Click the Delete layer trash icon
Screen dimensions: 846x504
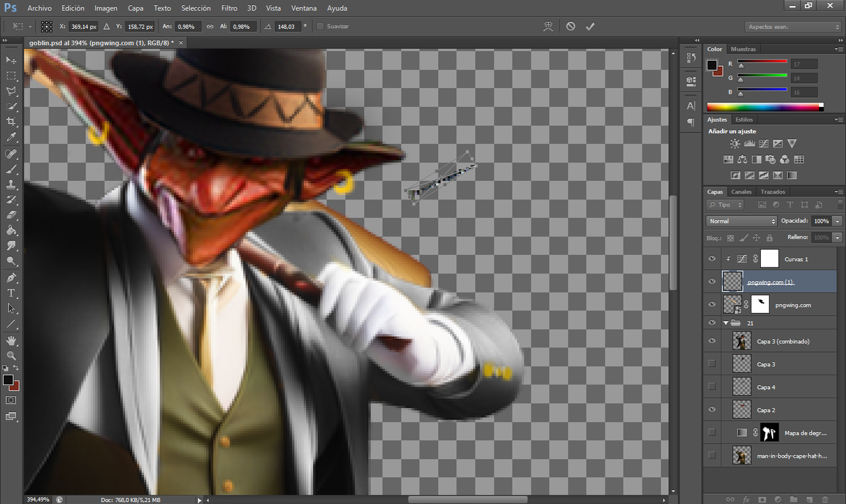[826, 499]
